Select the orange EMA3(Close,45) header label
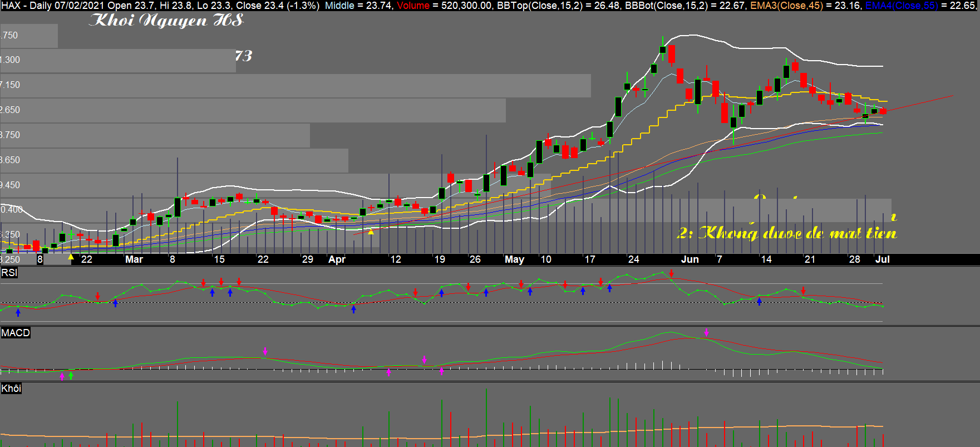The width and height of the screenshot is (980, 447). pos(786,6)
